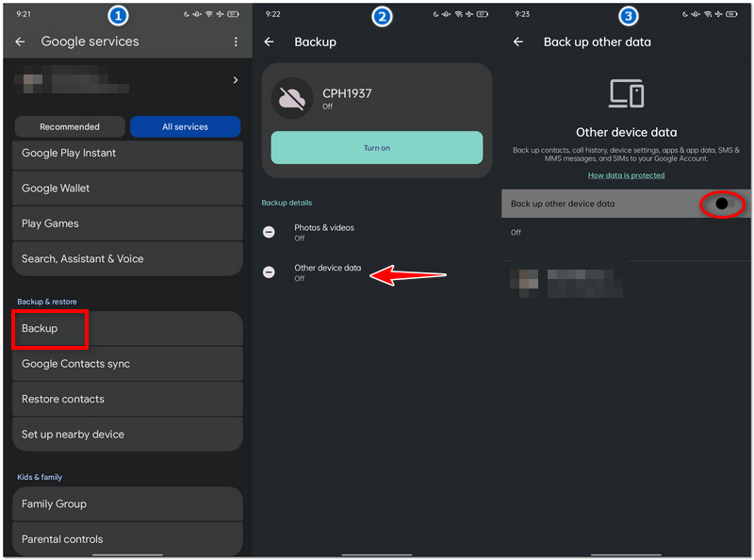The height and width of the screenshot is (560, 754).
Task: Open Family Group
Action: (127, 503)
